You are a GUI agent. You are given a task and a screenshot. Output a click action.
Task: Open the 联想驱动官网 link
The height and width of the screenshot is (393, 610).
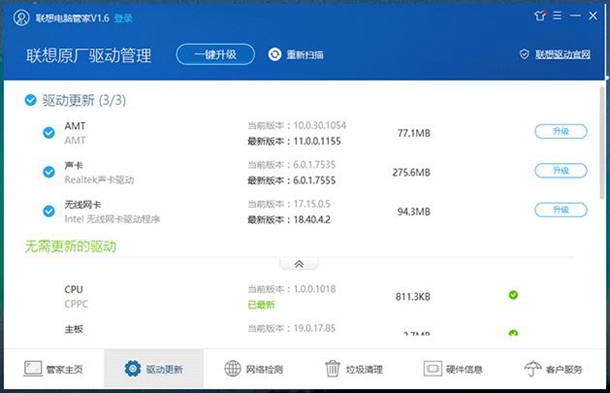click(563, 54)
